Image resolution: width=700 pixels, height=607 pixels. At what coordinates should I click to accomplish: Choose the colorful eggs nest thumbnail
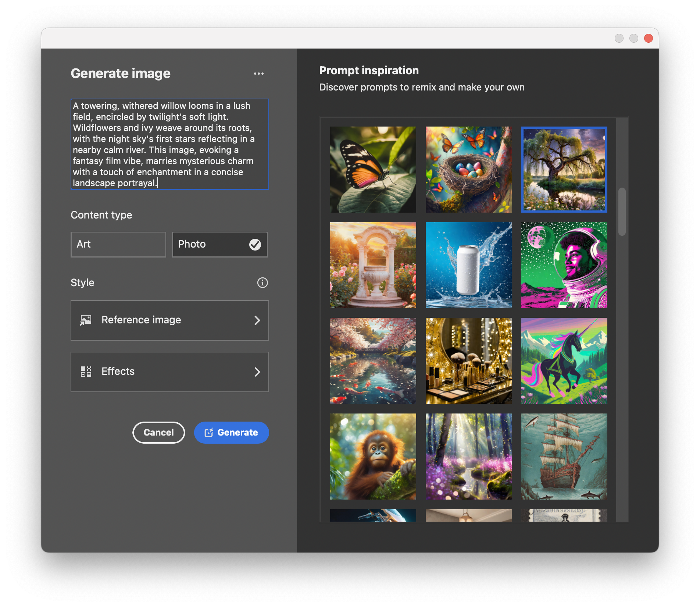pyautogui.click(x=469, y=170)
